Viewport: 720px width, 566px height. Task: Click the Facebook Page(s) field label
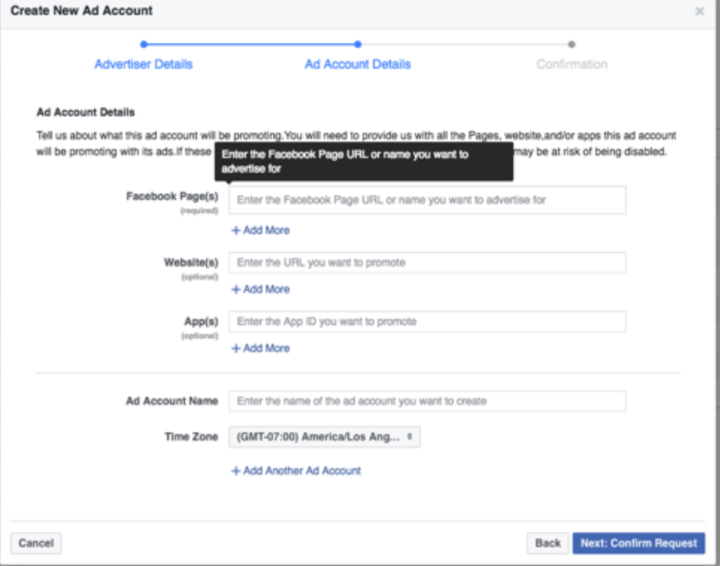172,196
